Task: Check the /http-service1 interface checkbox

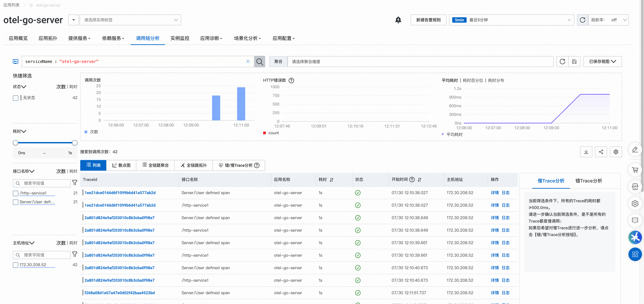Action: [16, 193]
